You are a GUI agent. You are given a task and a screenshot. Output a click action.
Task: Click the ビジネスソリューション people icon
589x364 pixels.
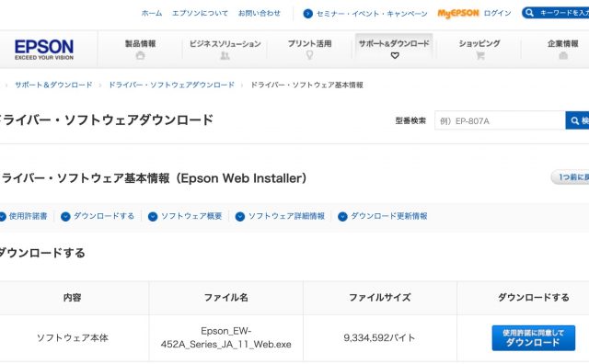(x=225, y=56)
